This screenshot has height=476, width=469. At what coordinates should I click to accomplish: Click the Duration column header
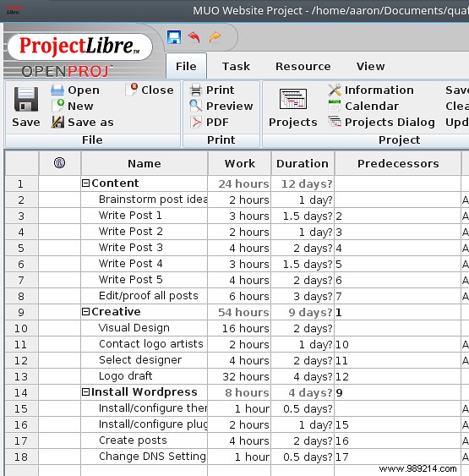tap(303, 163)
